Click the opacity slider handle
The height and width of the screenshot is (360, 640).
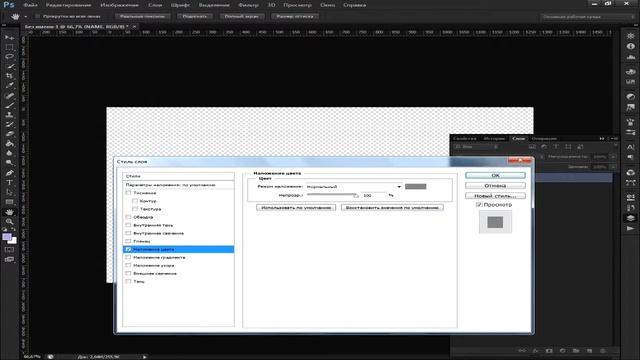(356, 196)
